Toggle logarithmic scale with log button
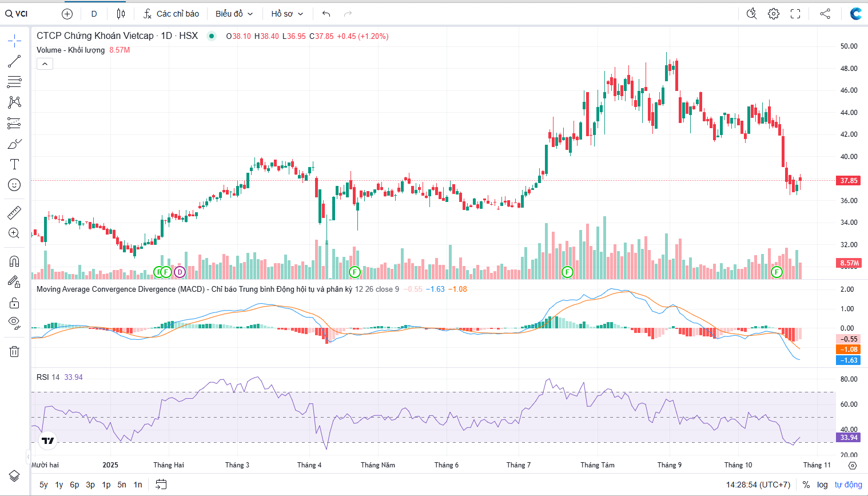 coord(822,485)
